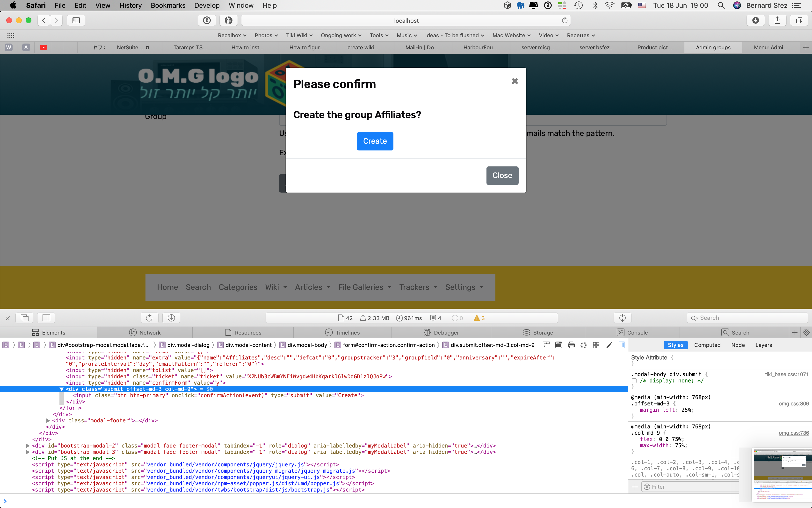Add a new CSS rule with the plus icon
This screenshot has width=812, height=508.
pyautogui.click(x=635, y=487)
